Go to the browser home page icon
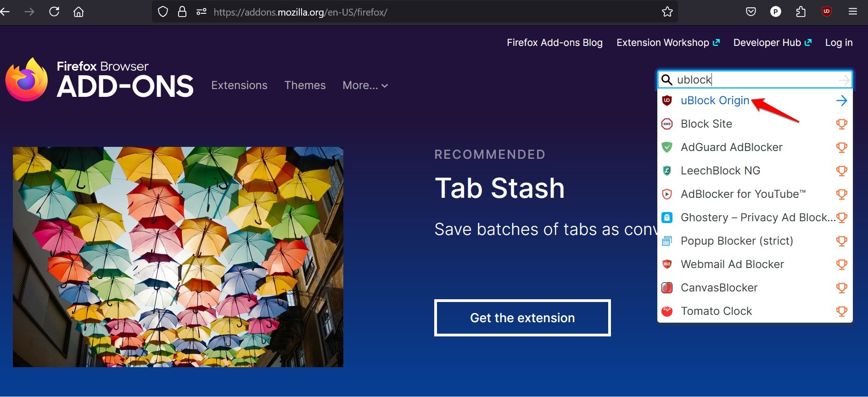The width and height of the screenshot is (868, 397). 78,11
